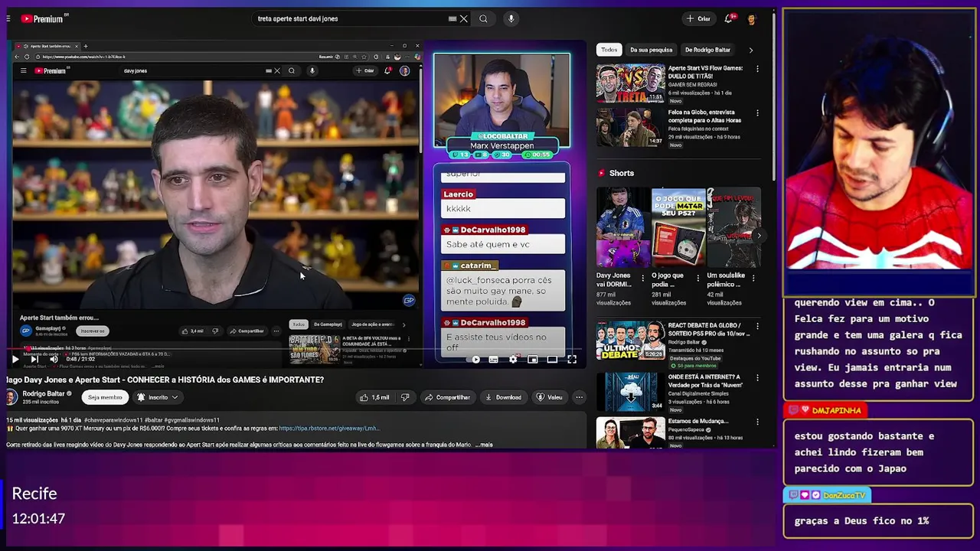Expand the Inscrito notification dropdown
The image size is (980, 551).
pyautogui.click(x=157, y=397)
